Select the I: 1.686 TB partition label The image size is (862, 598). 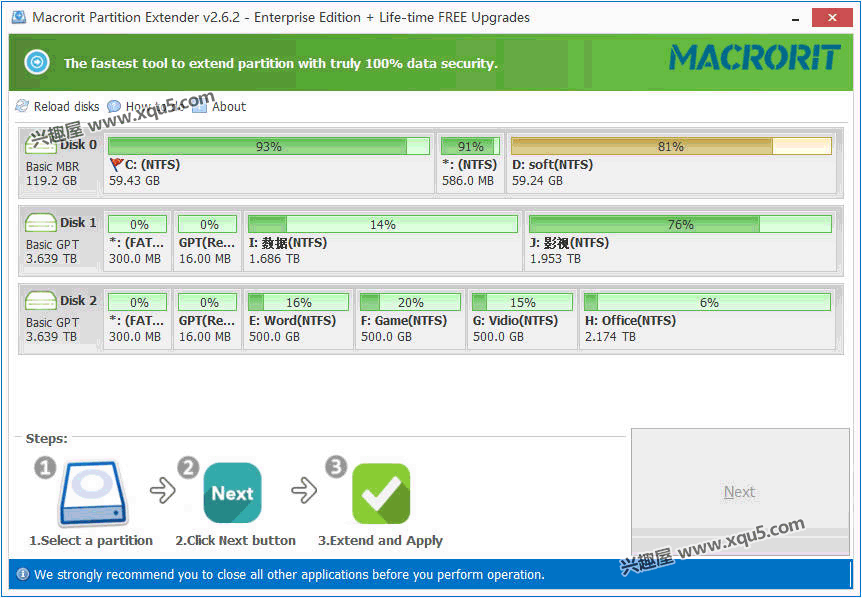click(288, 242)
